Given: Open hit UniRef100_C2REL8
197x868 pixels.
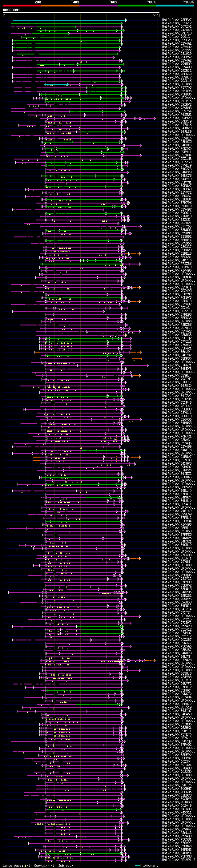Looking at the screenshot, I should (x=177, y=254).
